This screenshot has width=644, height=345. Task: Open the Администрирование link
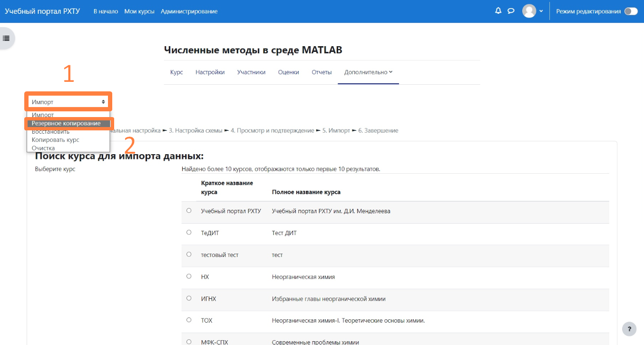tap(189, 11)
